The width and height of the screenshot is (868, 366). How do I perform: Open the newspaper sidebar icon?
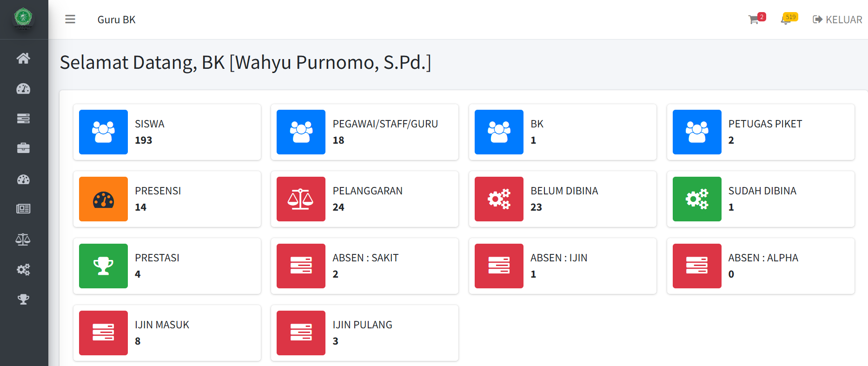click(x=23, y=209)
